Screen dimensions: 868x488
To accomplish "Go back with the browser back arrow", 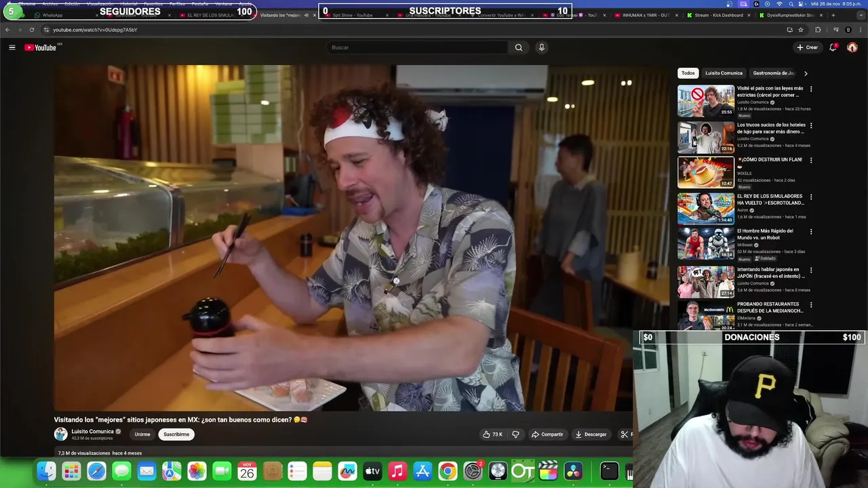I will [x=7, y=30].
